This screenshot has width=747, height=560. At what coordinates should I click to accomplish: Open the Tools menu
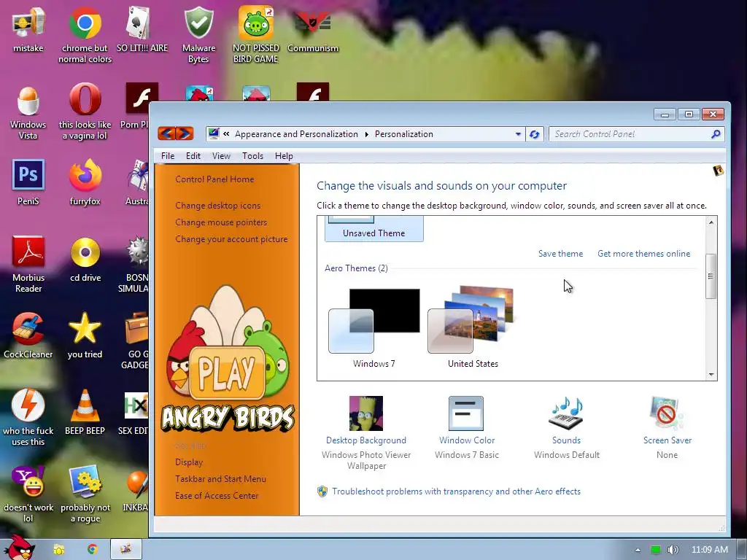coord(252,156)
